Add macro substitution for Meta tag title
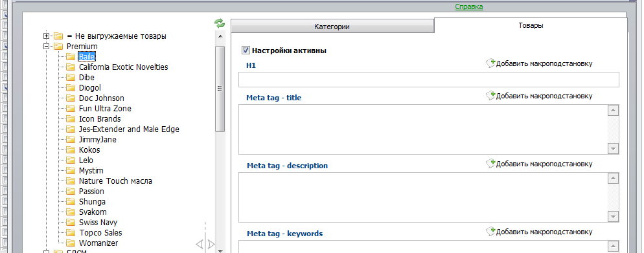The image size is (644, 253). (544, 96)
